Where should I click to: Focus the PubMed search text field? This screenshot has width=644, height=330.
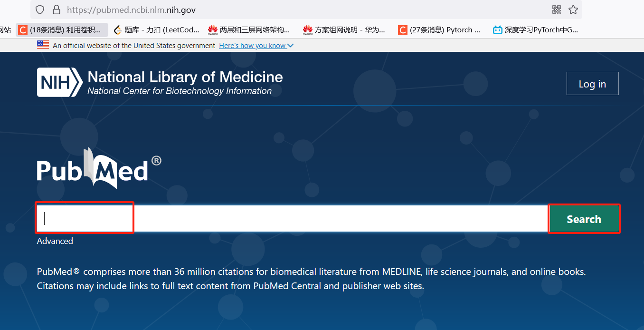pyautogui.click(x=292, y=219)
